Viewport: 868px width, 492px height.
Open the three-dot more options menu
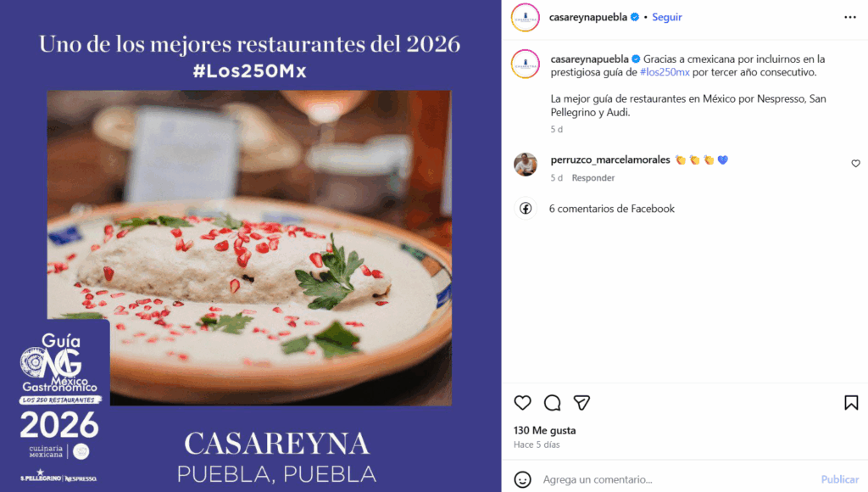tap(849, 17)
